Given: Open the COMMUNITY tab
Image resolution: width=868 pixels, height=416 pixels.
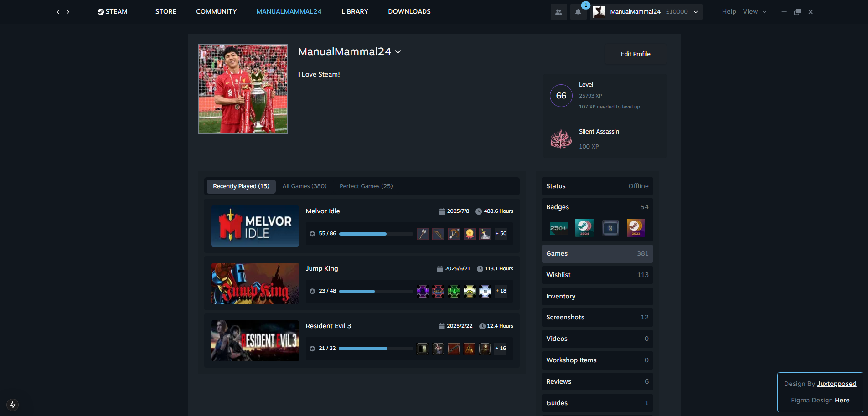Looking at the screenshot, I should [217, 11].
